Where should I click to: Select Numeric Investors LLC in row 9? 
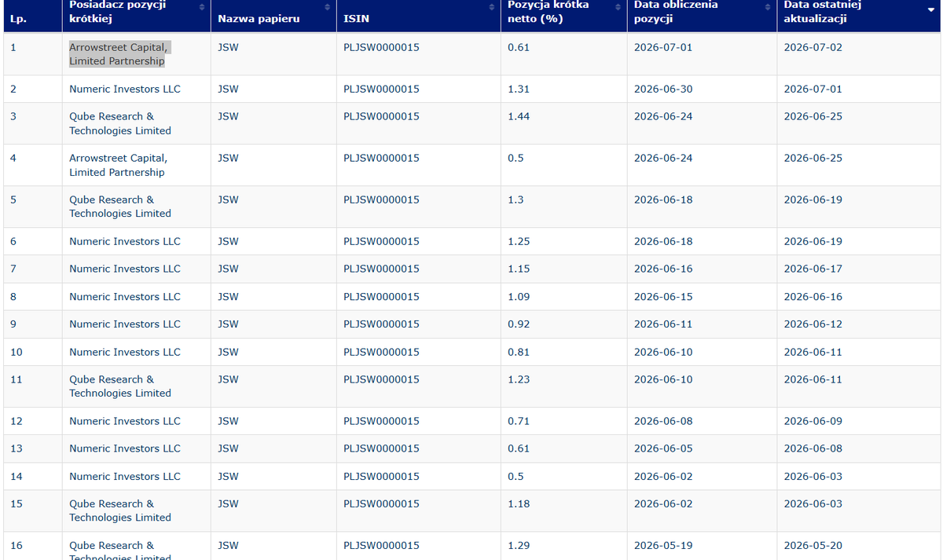(125, 324)
